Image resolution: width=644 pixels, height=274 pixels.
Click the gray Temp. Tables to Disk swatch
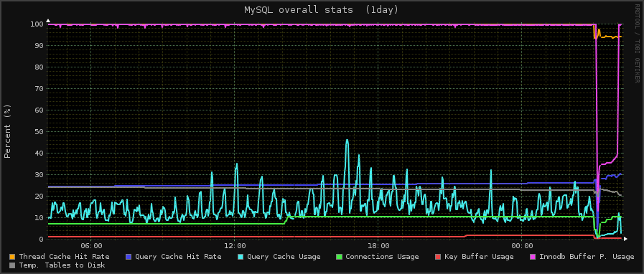(12, 265)
